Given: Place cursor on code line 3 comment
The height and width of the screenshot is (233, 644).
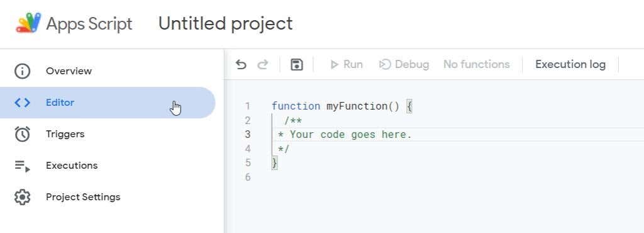Looking at the screenshot, I should point(345,134).
